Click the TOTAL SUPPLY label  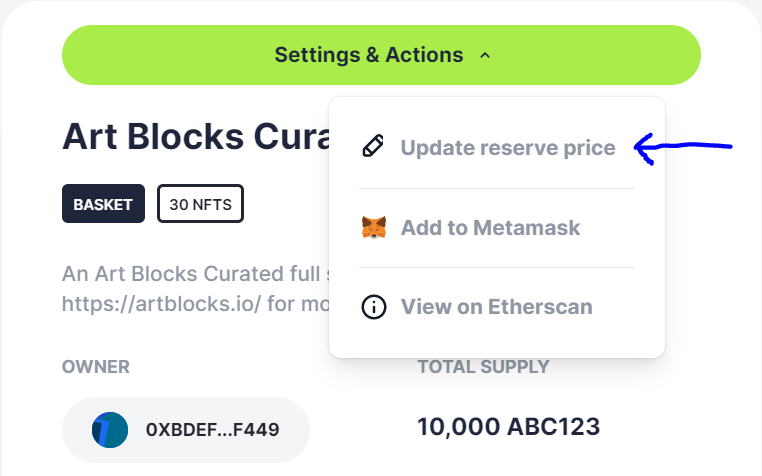click(484, 367)
